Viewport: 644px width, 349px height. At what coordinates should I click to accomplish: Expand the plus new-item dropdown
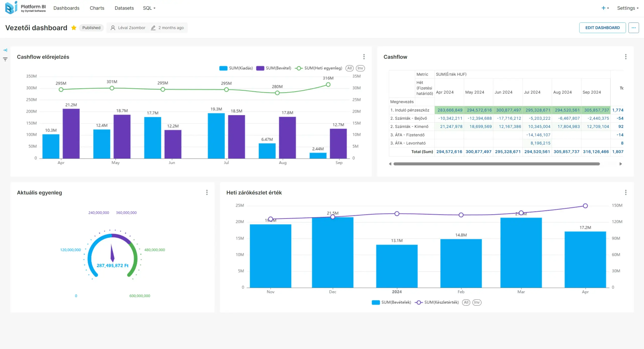605,8
